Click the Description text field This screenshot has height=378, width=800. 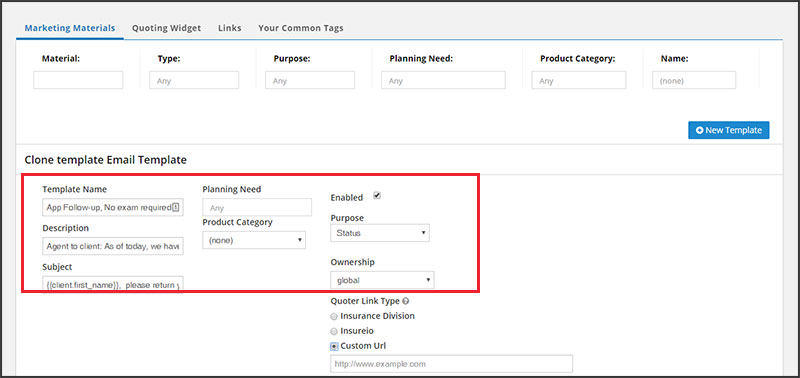click(x=112, y=246)
